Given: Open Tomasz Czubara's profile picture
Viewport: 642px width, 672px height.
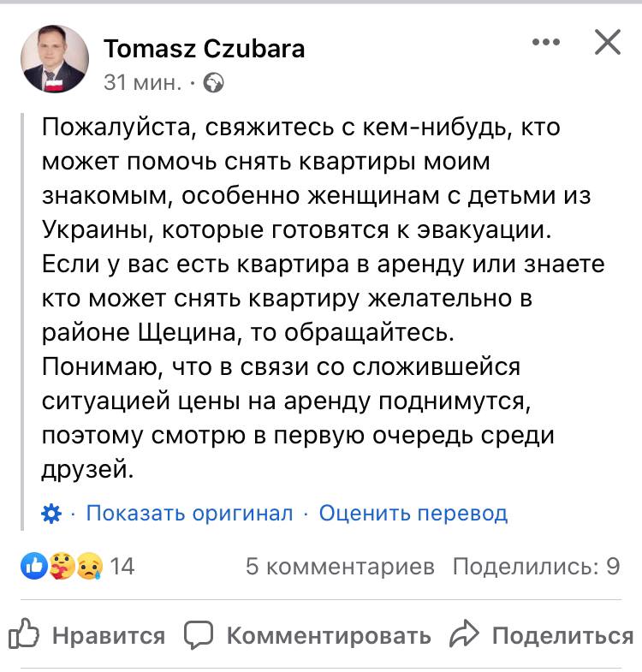Looking at the screenshot, I should coord(54,58).
